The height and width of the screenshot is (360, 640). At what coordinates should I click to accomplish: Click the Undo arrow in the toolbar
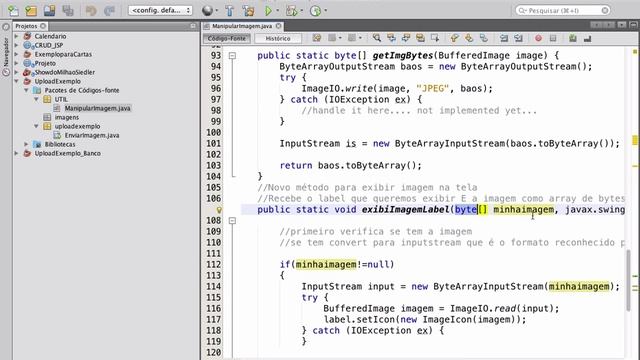coord(91,11)
